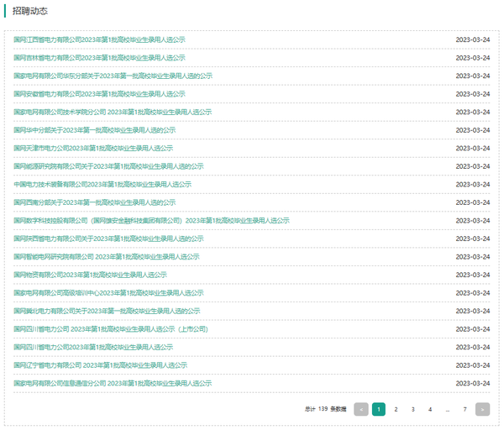The width and height of the screenshot is (504, 430).
Task: Open 国网西南分部 录用人选公示 link
Action: (94, 202)
